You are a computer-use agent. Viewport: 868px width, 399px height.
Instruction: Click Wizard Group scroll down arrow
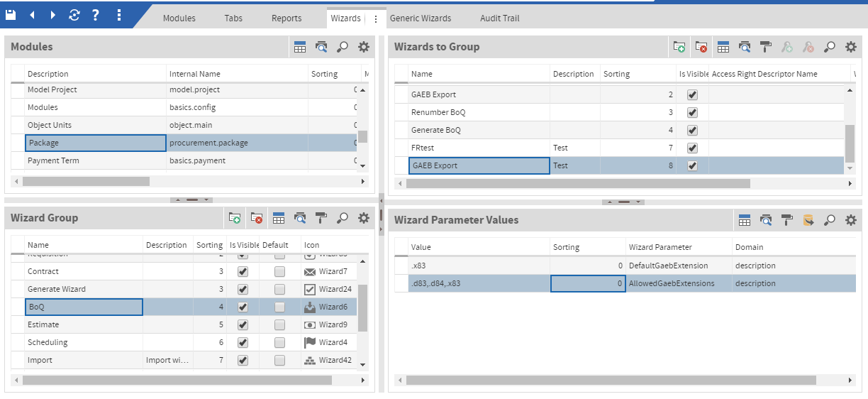(363, 364)
